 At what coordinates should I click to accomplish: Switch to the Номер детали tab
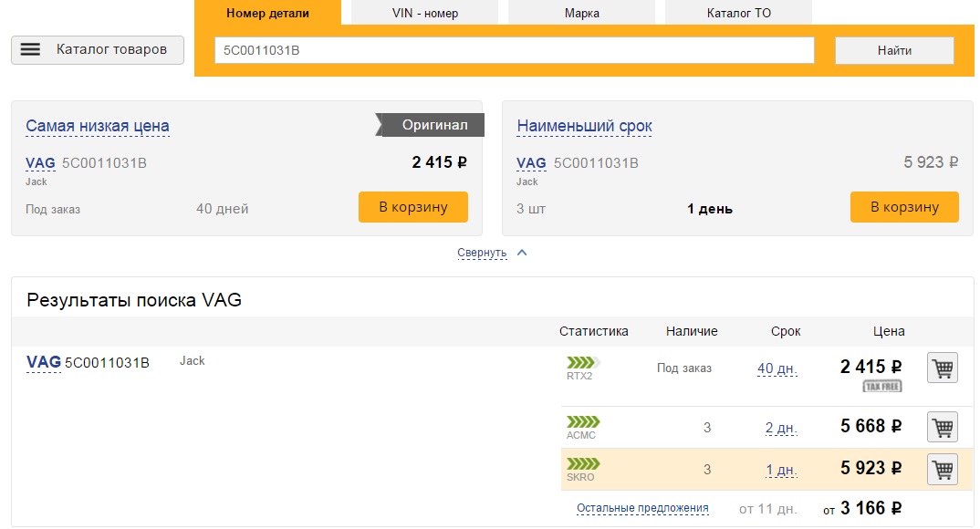coord(267,13)
